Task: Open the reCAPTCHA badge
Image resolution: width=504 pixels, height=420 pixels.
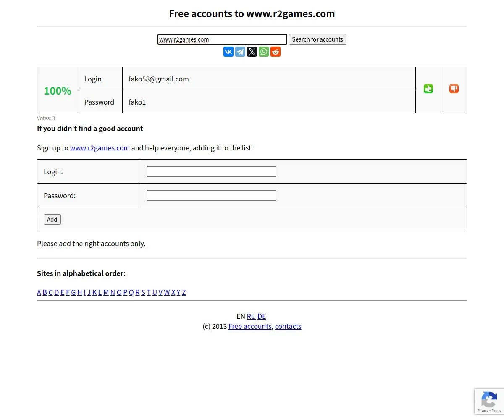Action: click(x=489, y=402)
